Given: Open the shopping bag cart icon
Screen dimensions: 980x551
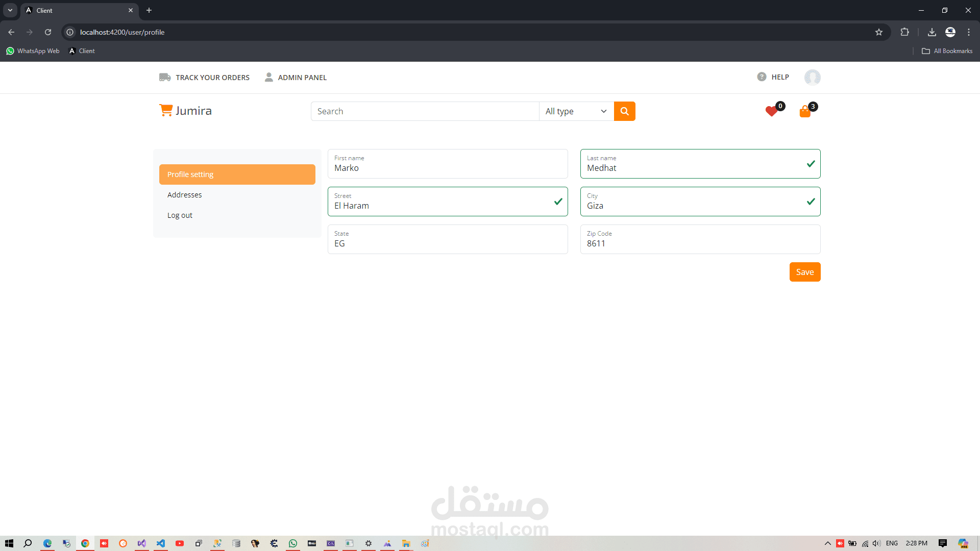Looking at the screenshot, I should (x=805, y=112).
